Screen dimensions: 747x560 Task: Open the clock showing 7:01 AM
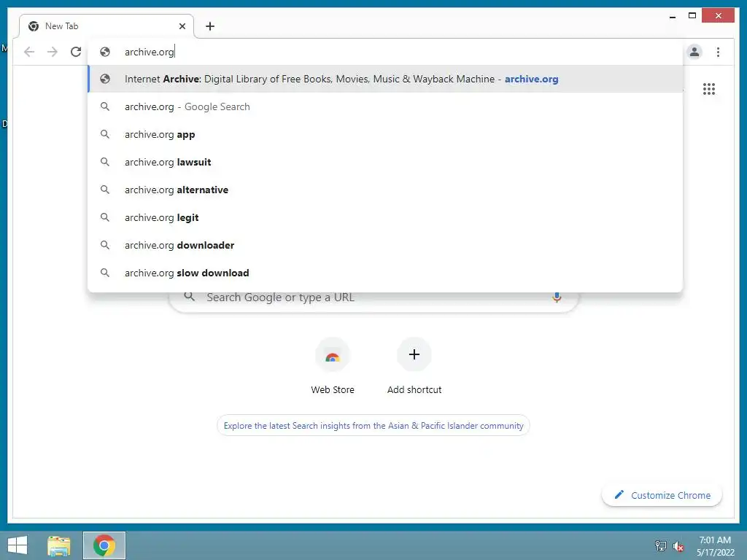click(715, 546)
